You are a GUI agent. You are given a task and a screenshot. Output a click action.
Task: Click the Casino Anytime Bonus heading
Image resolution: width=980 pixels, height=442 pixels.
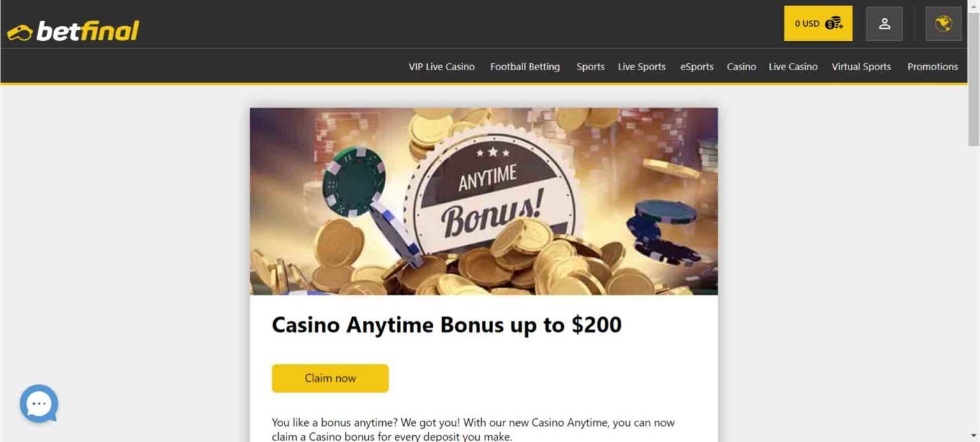447,324
